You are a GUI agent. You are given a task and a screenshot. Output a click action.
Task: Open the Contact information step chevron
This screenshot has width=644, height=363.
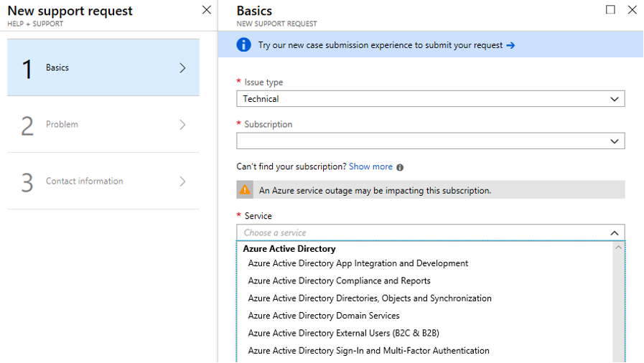tap(183, 181)
